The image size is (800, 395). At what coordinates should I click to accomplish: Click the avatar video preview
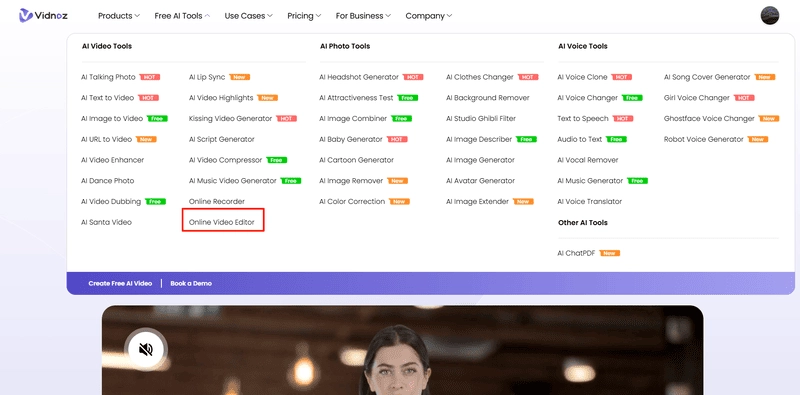(x=402, y=350)
